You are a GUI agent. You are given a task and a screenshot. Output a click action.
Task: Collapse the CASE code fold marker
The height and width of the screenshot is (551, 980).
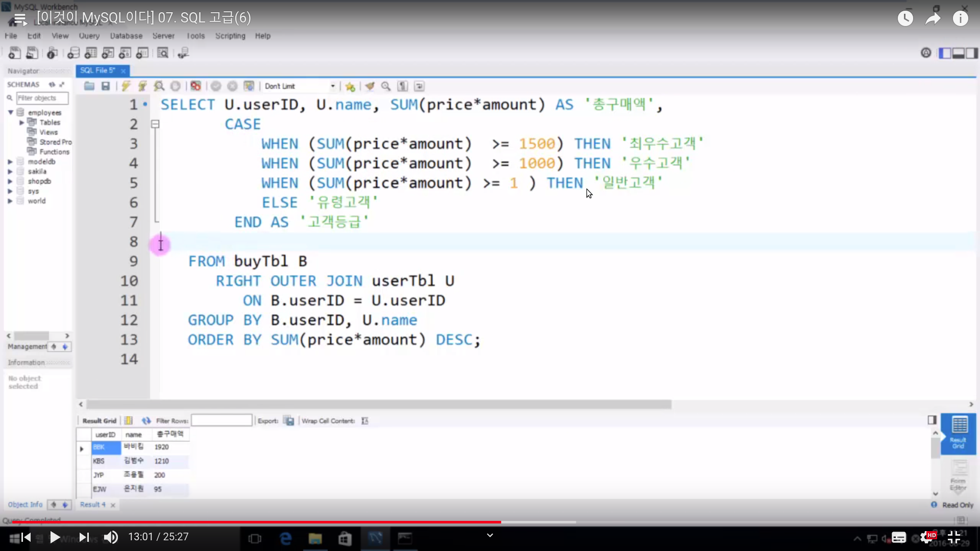click(x=155, y=124)
